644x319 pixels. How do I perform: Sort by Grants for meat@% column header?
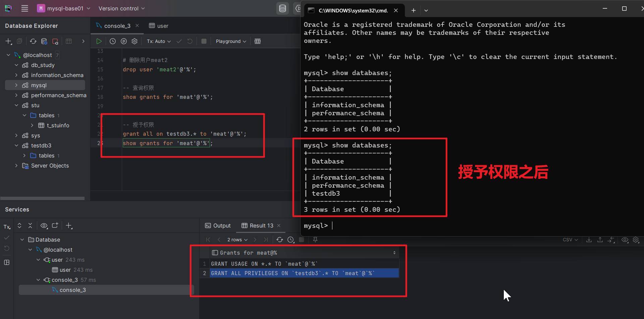pyautogui.click(x=304, y=253)
